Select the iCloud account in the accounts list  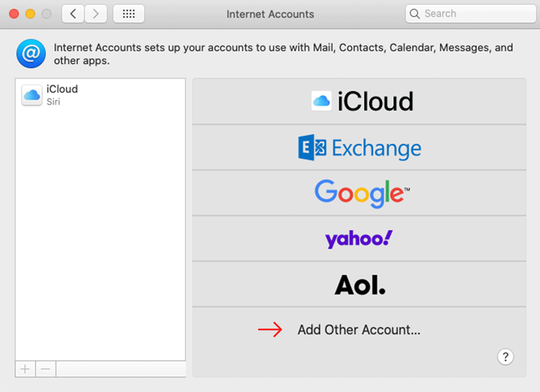tap(100, 95)
